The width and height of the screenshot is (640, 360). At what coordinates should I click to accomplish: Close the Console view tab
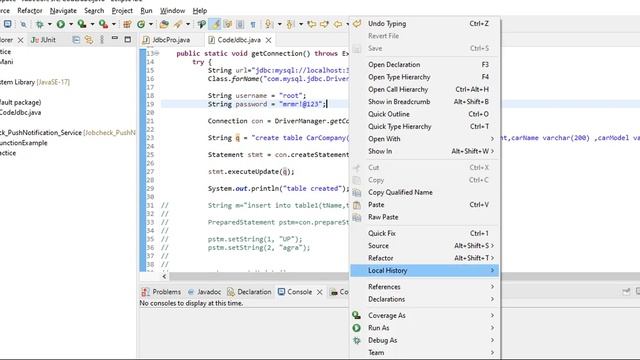320,292
